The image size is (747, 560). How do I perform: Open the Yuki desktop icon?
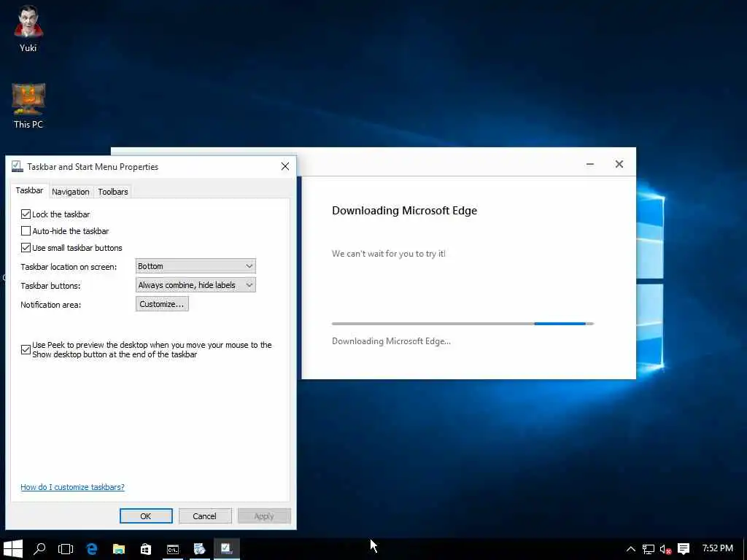coord(28,28)
